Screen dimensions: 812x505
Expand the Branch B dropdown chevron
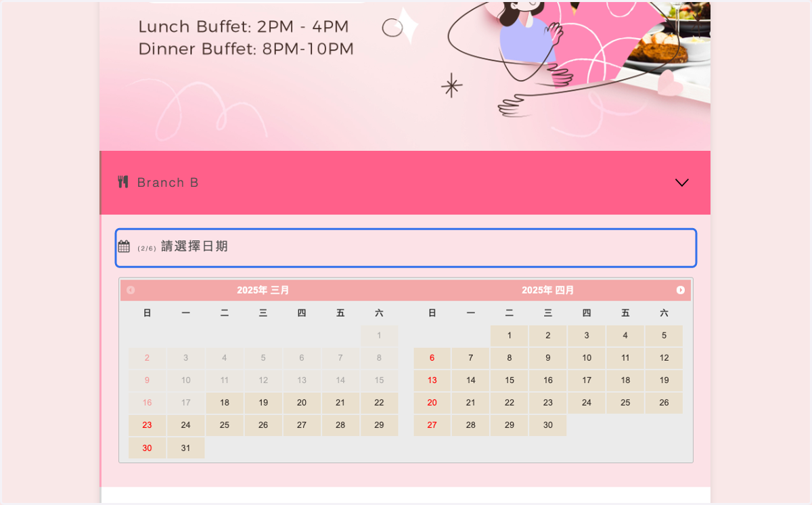tap(682, 183)
